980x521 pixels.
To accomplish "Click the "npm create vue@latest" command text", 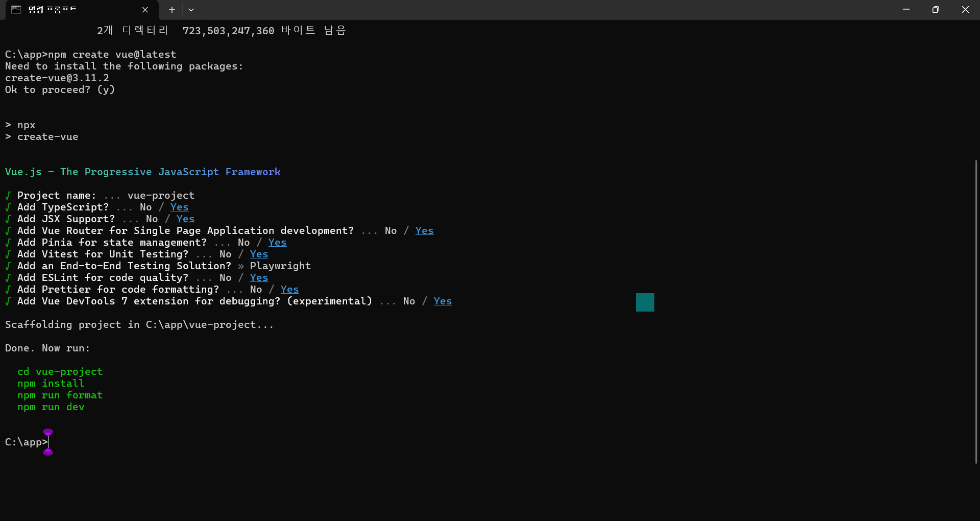I will click(112, 54).
